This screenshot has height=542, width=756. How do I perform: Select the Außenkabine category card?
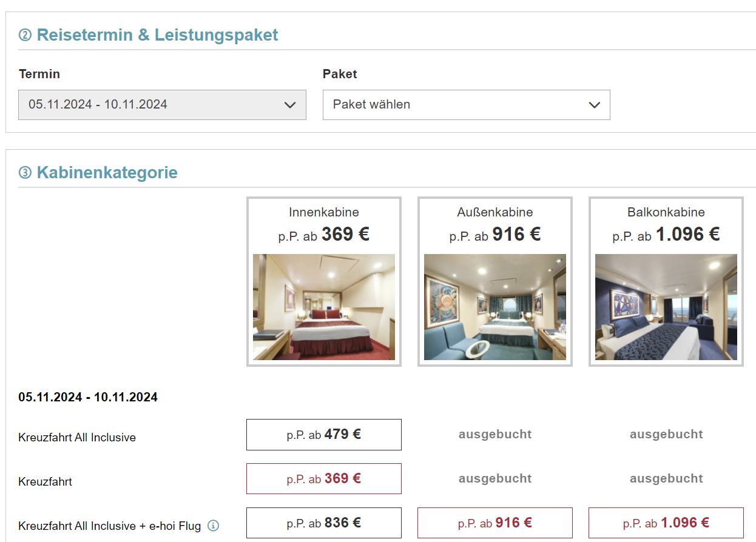(x=495, y=281)
